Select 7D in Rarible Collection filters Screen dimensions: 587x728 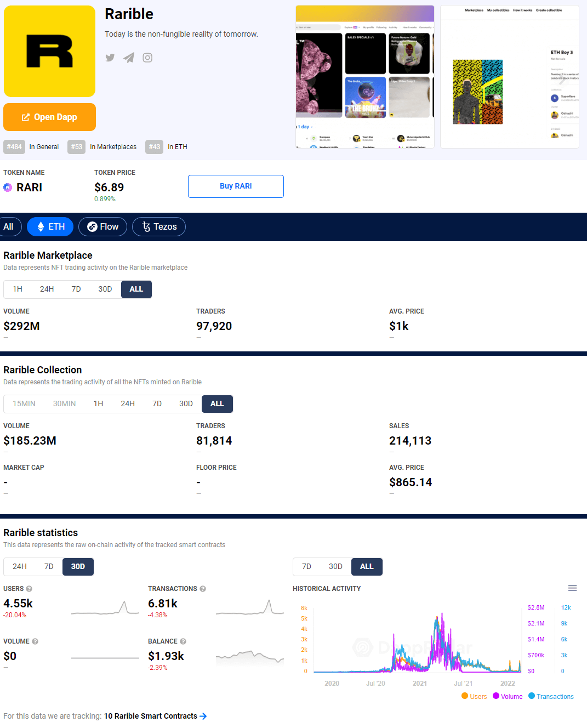click(x=157, y=403)
